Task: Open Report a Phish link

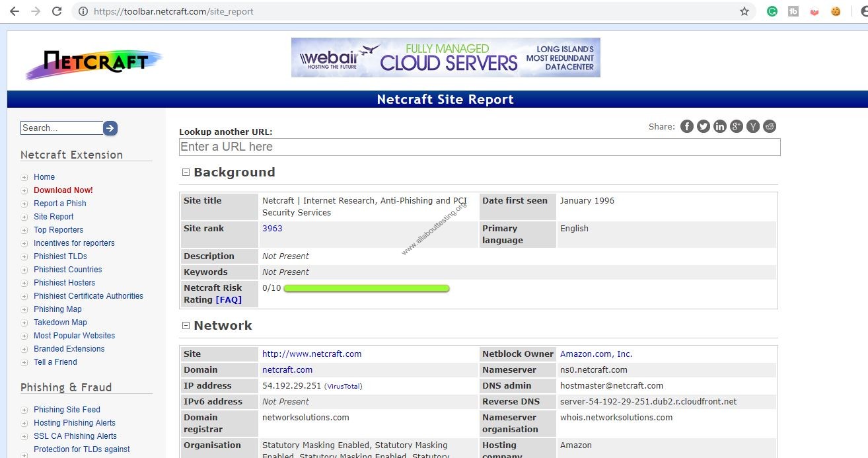Action: tap(60, 204)
